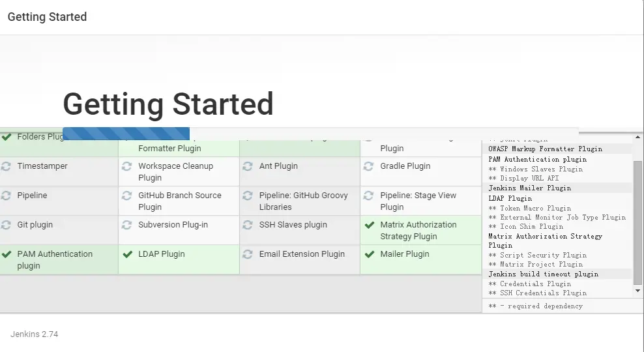644x352 pixels.
Task: Click PAM Authentication plugin log entry
Action: [x=537, y=159]
